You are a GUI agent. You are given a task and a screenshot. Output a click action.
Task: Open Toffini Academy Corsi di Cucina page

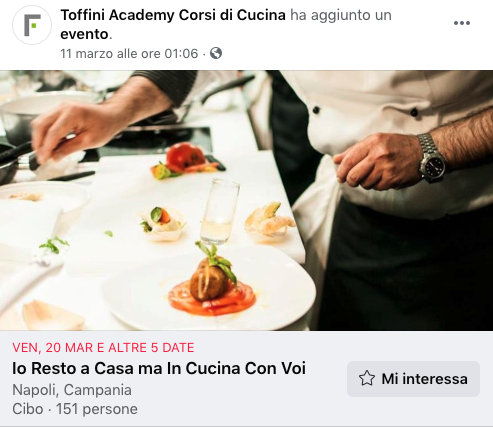click(173, 15)
